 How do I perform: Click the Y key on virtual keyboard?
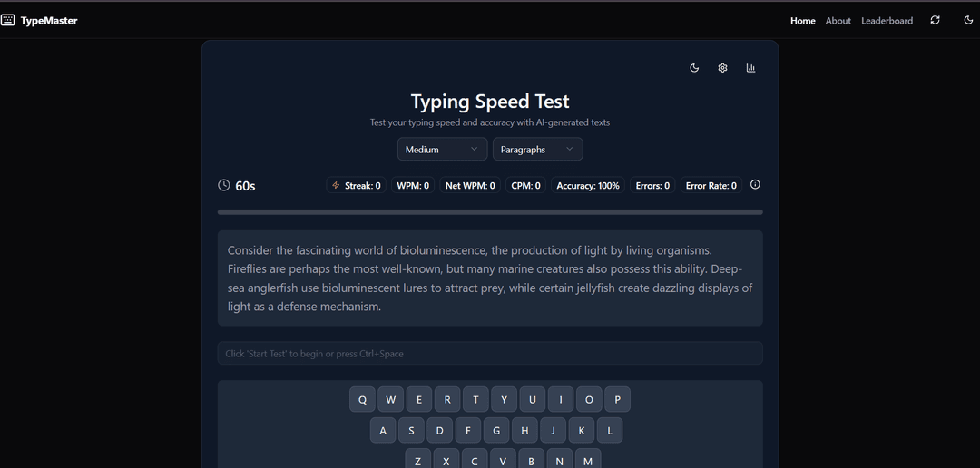point(504,399)
